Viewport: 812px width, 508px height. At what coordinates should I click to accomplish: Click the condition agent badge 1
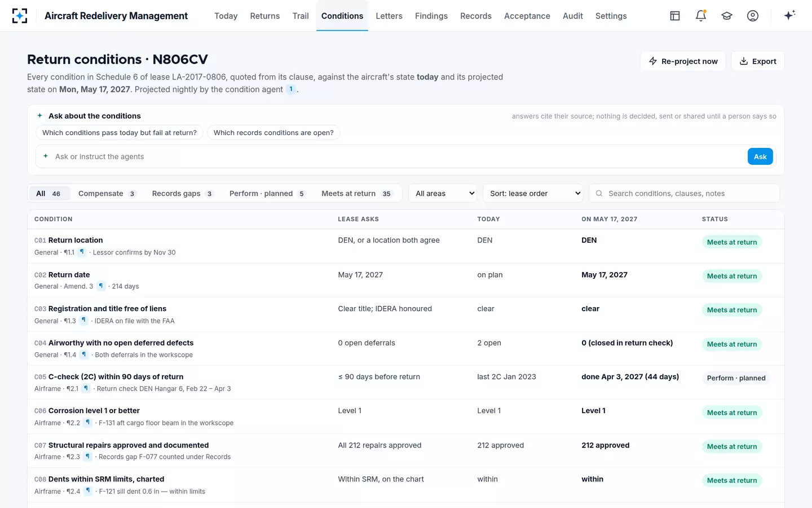[x=291, y=89]
